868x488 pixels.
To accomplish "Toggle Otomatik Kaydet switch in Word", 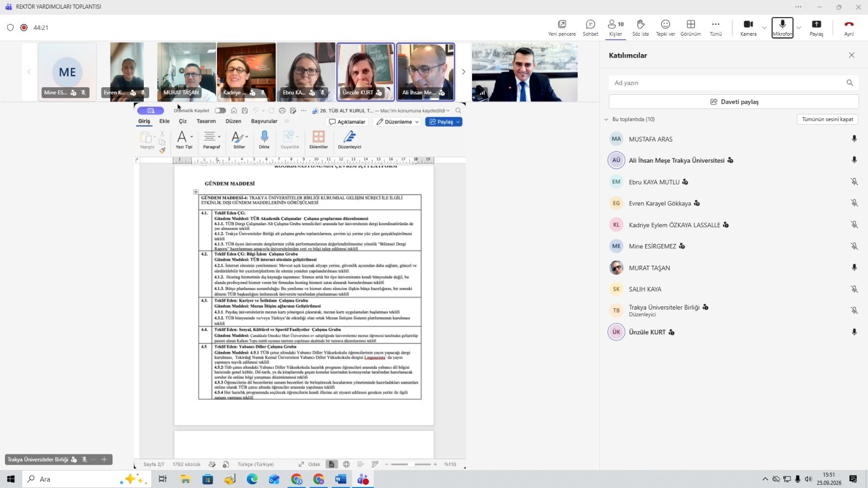I will [x=220, y=111].
